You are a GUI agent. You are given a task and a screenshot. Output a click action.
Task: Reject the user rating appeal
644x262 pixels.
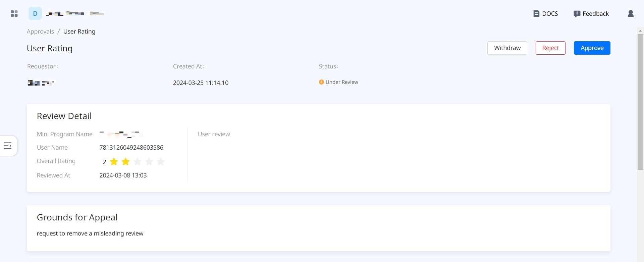click(550, 48)
